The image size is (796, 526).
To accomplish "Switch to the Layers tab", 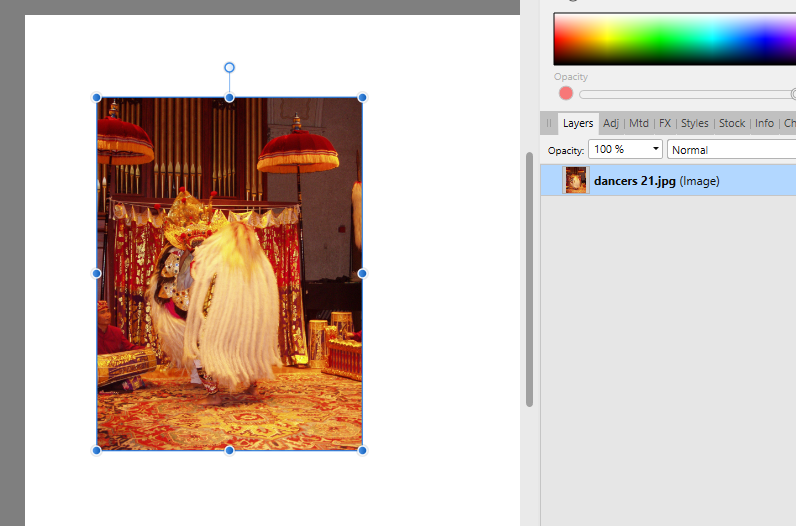I will 578,123.
